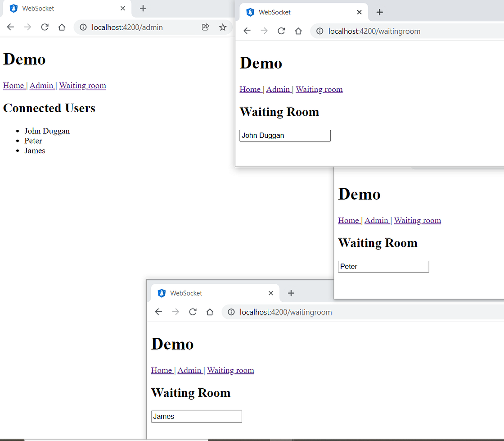The height and width of the screenshot is (441, 504).
Task: Open the Waiting room link in the James window
Action: point(230,370)
